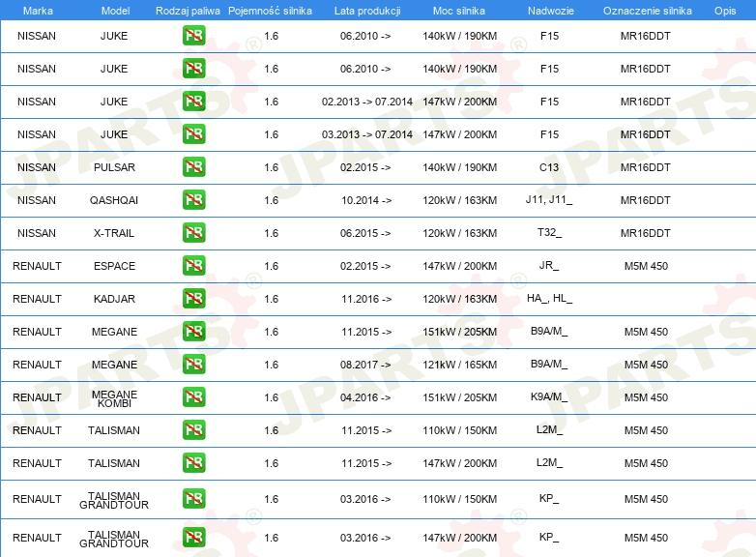
Task: Click the Oznaczenie silnika column header
Action: [x=648, y=11]
